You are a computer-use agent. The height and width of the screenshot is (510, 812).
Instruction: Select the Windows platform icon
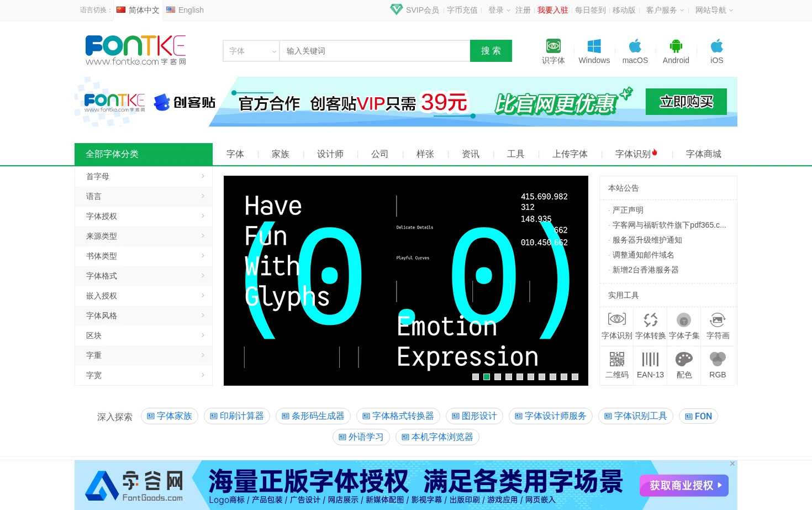coord(594,46)
